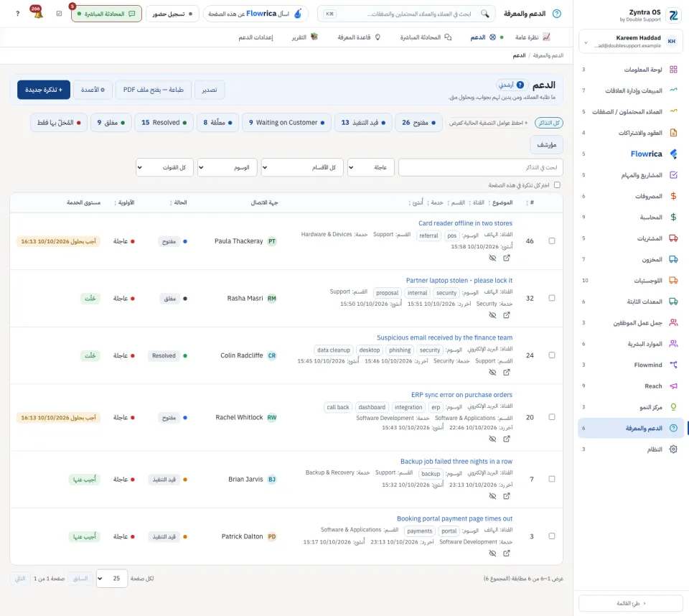Switch to قاعدة المعرفة knowledge base tab
Screen dimensions: 689x616
tap(359, 37)
